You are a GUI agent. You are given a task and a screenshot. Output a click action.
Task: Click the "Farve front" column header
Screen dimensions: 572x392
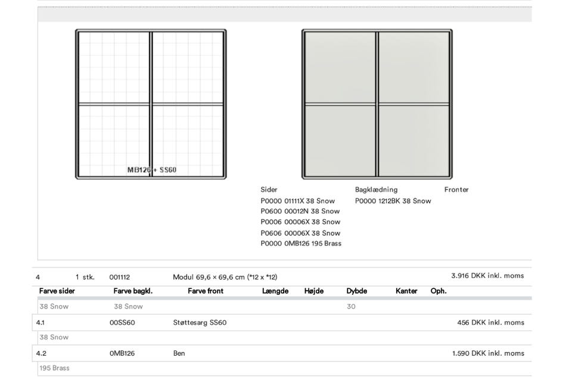click(x=206, y=291)
